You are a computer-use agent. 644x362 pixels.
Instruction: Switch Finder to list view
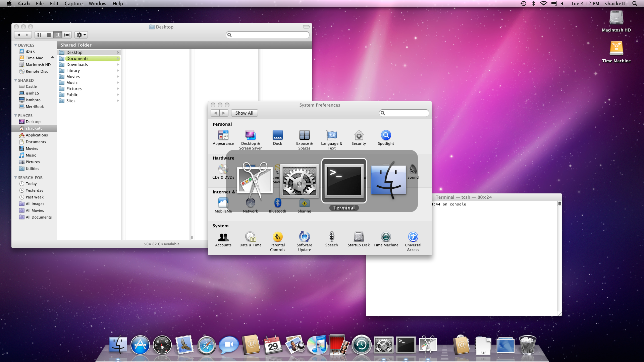49,35
